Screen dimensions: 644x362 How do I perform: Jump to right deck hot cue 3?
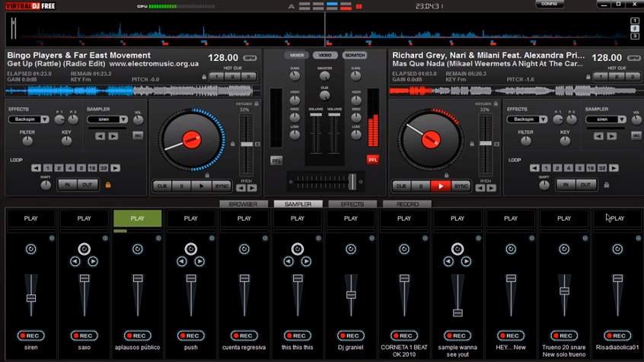(x=633, y=77)
